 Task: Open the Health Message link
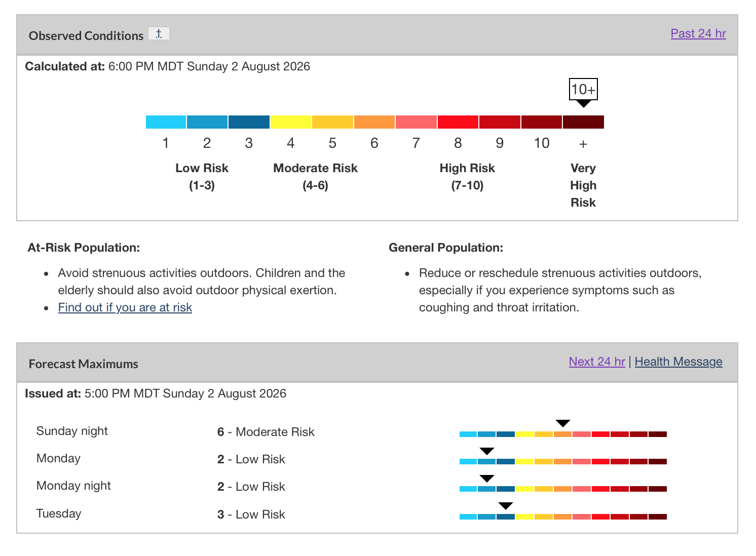[x=678, y=362]
